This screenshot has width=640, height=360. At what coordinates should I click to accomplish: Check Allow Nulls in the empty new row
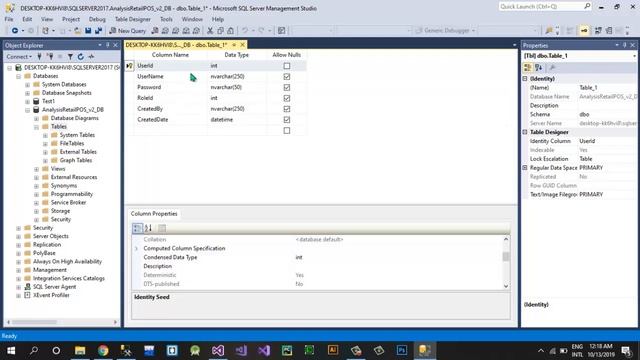(x=287, y=131)
